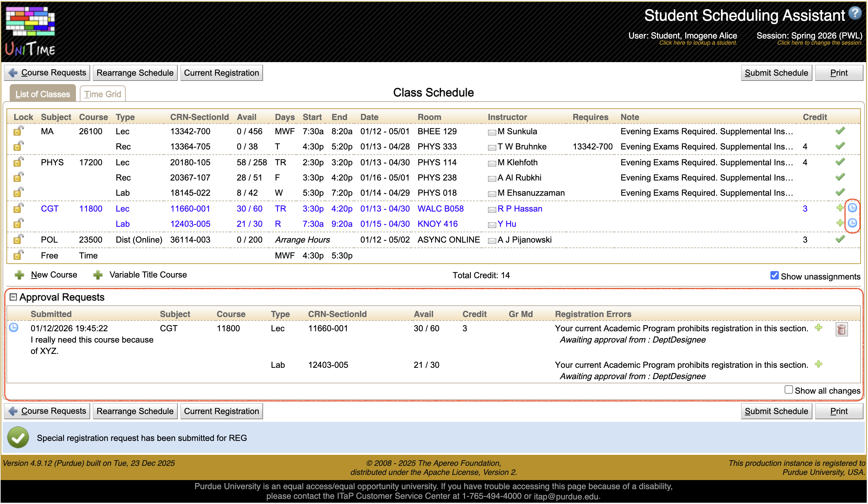Delete the CGT approval request via trash icon
The width and height of the screenshot is (868, 504).
[842, 330]
